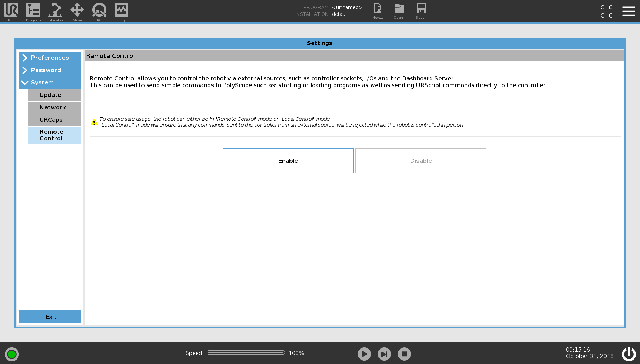Create a New program file
Image resolution: width=640 pixels, height=364 pixels.
377,11
